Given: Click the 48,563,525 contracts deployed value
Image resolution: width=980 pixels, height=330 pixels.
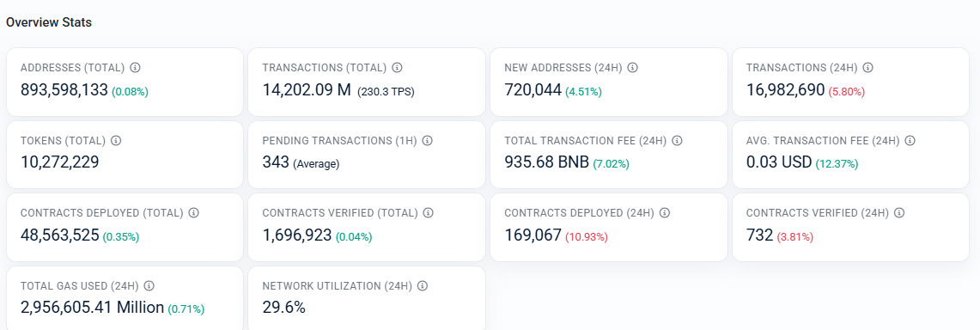Looking at the screenshot, I should [x=60, y=235].
